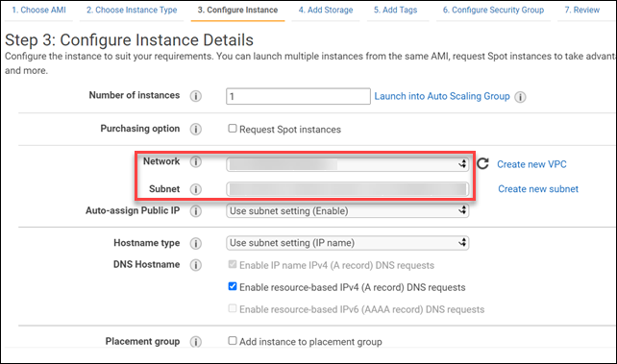Click info icon after Launch into Auto Scaling Group
The image size is (617, 364).
tap(520, 97)
